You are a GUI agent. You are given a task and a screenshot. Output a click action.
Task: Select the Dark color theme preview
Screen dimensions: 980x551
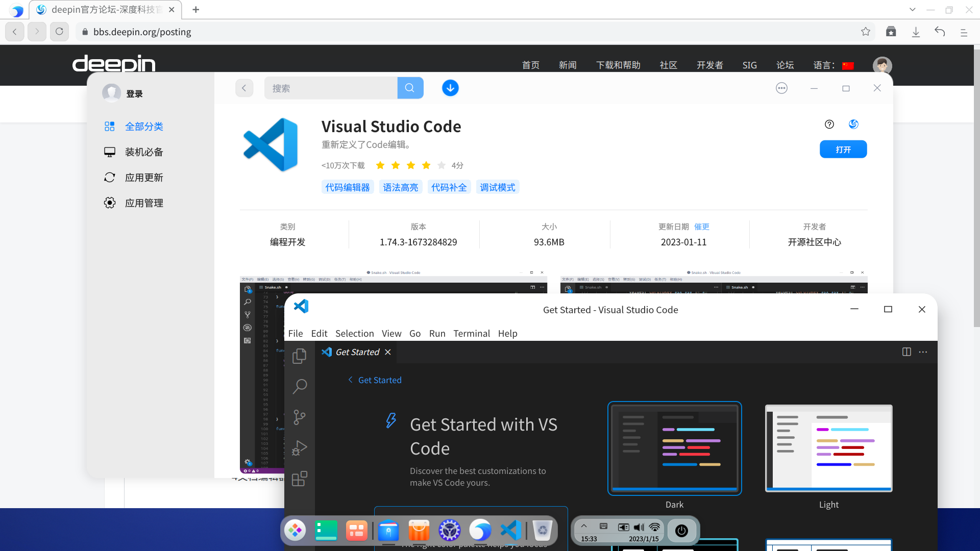674,448
